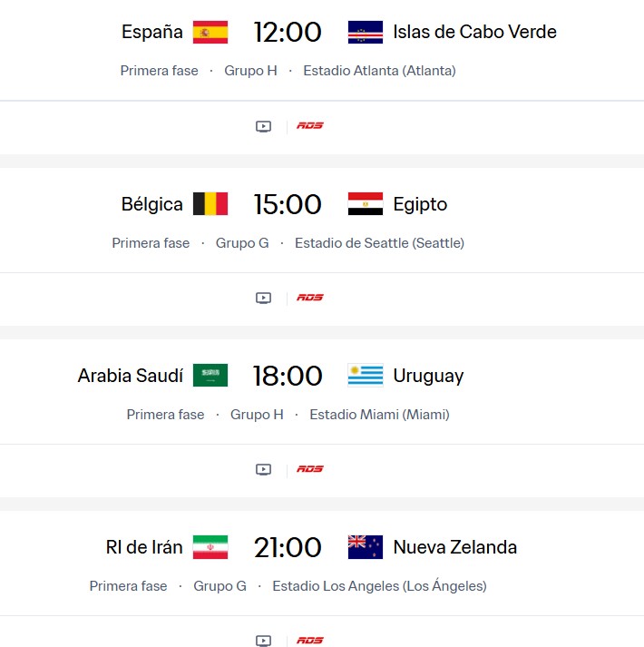Open Islas de Cabo Verde team link
The height and width of the screenshot is (647, 644).
pyautogui.click(x=474, y=33)
